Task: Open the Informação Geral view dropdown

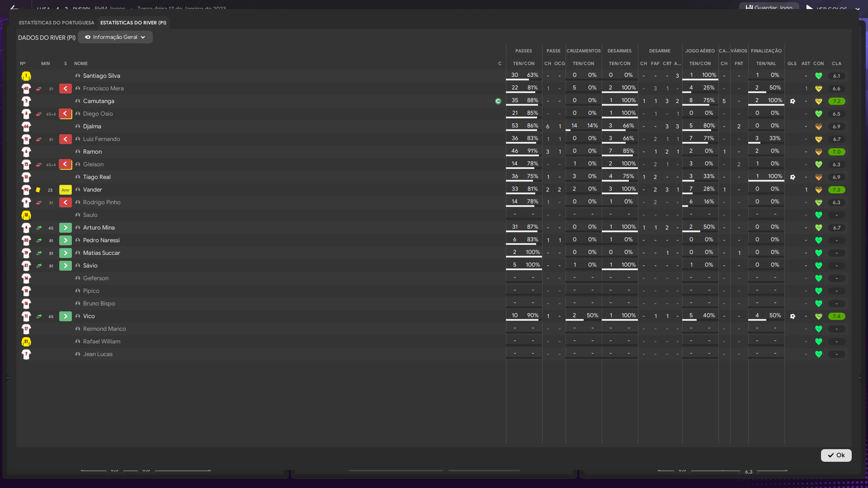Action: coord(115,37)
